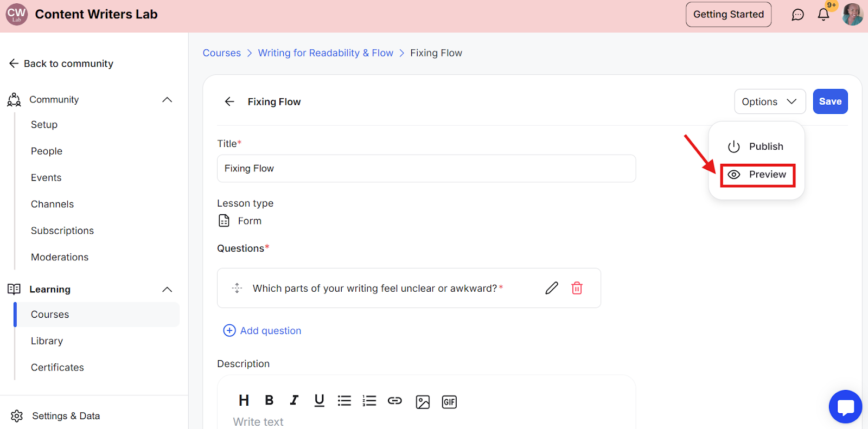Click the CW Lab logo icon
This screenshot has height=429, width=868.
point(17,14)
